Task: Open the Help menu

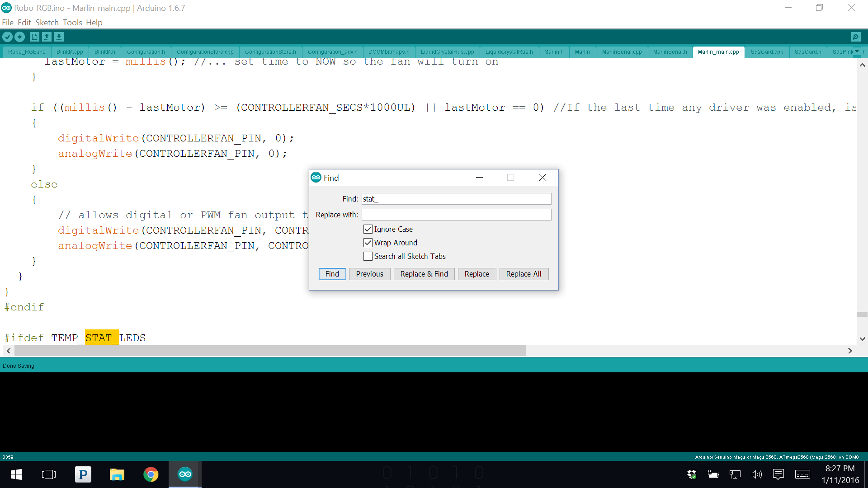Action: click(94, 23)
